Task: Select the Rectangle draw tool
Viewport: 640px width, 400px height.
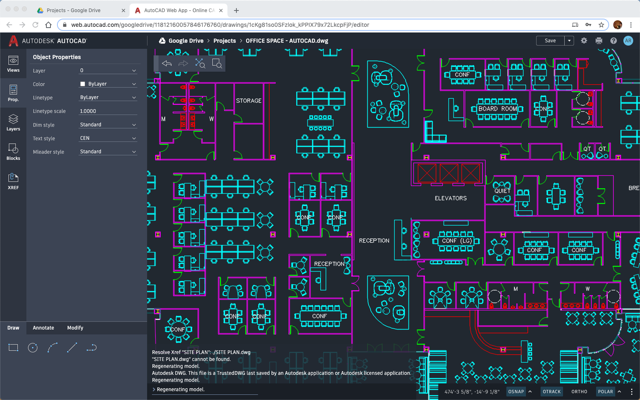Action: [13, 348]
